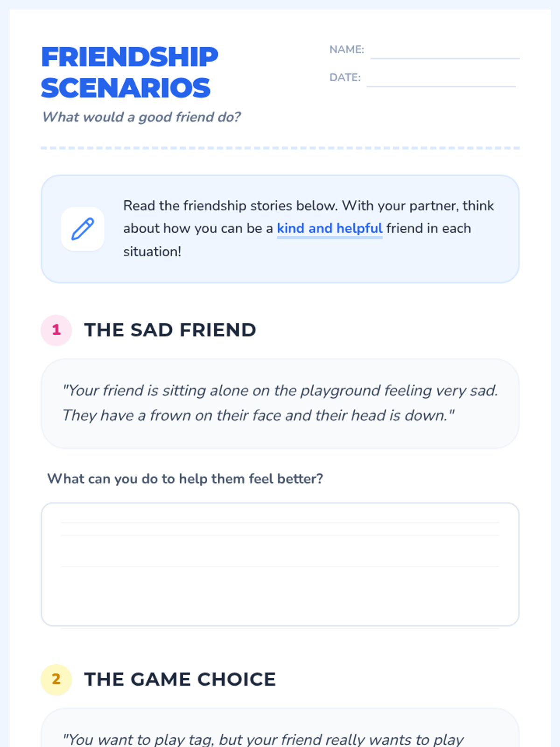Click the Name input line
Screen dimensions: 560x747
445,50
